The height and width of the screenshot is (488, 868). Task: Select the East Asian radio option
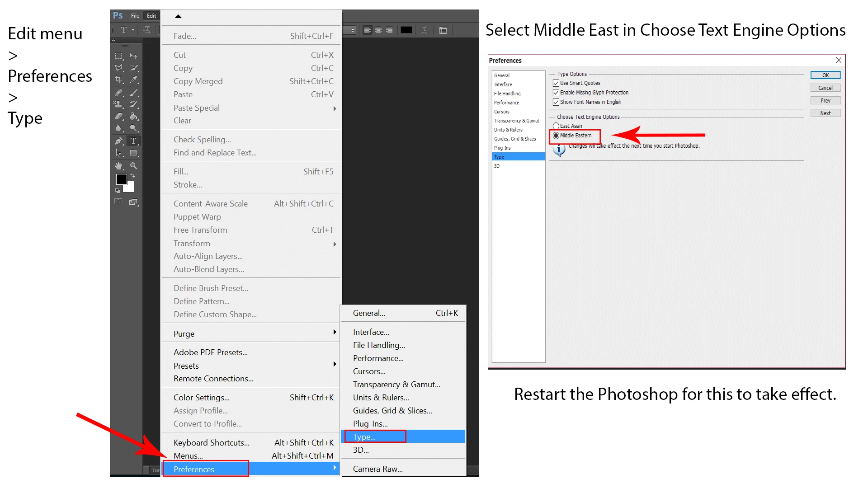pyautogui.click(x=556, y=126)
